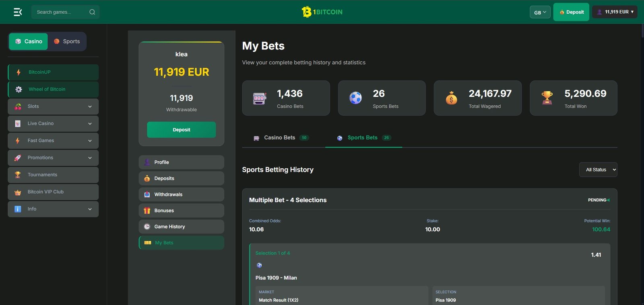This screenshot has height=305, width=644.
Task: Select the Sports Bets tab
Action: tap(364, 138)
